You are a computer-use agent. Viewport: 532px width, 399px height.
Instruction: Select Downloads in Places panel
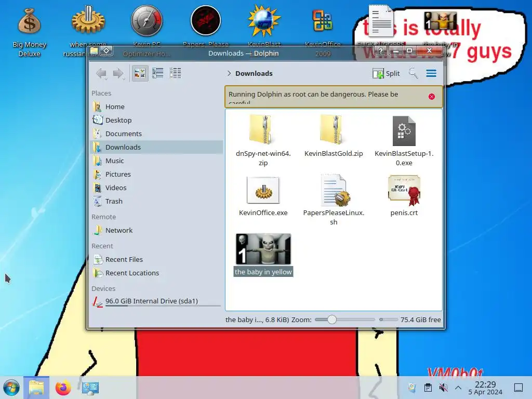coord(156,147)
